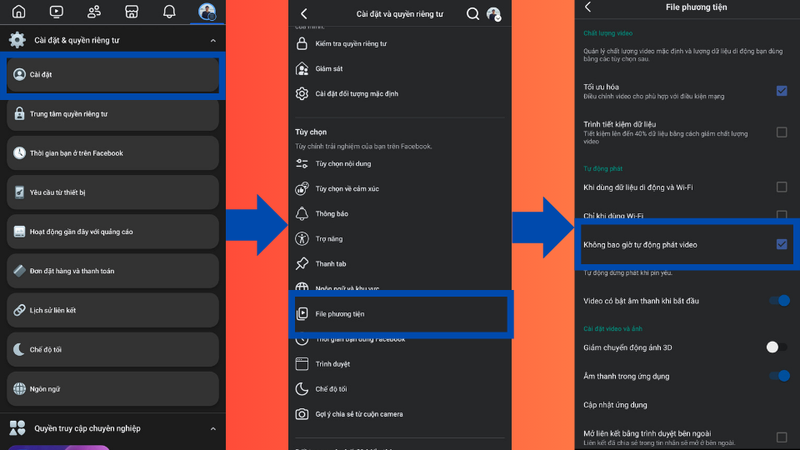Open the Marketplace tab icon
The height and width of the screenshot is (450, 800).
click(132, 11)
